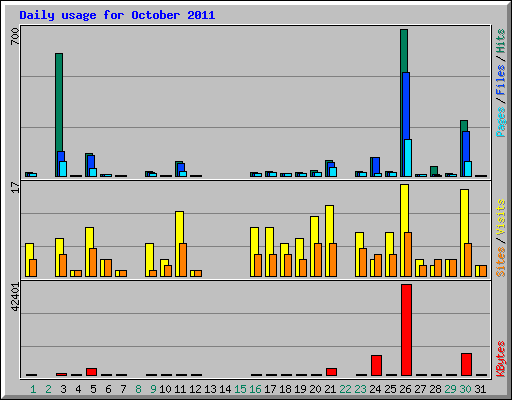Select day label "25" on the x-axis

(x=390, y=389)
